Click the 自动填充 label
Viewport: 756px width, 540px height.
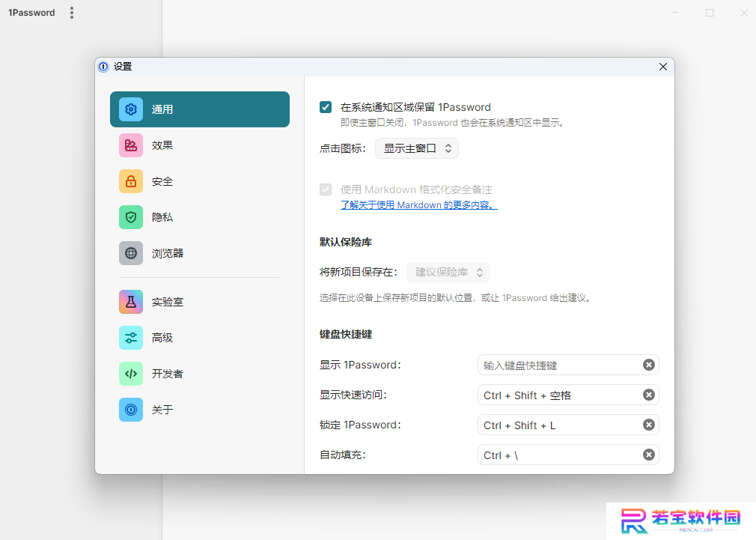(342, 455)
